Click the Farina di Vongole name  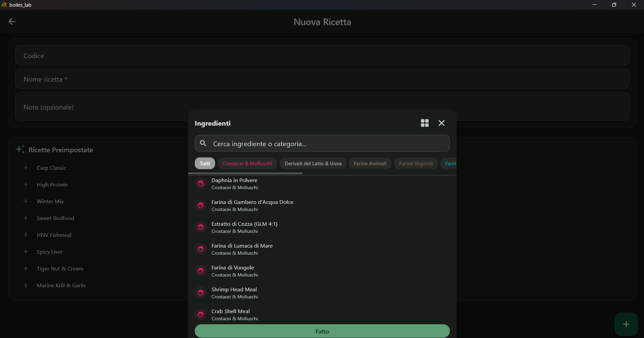(233, 267)
